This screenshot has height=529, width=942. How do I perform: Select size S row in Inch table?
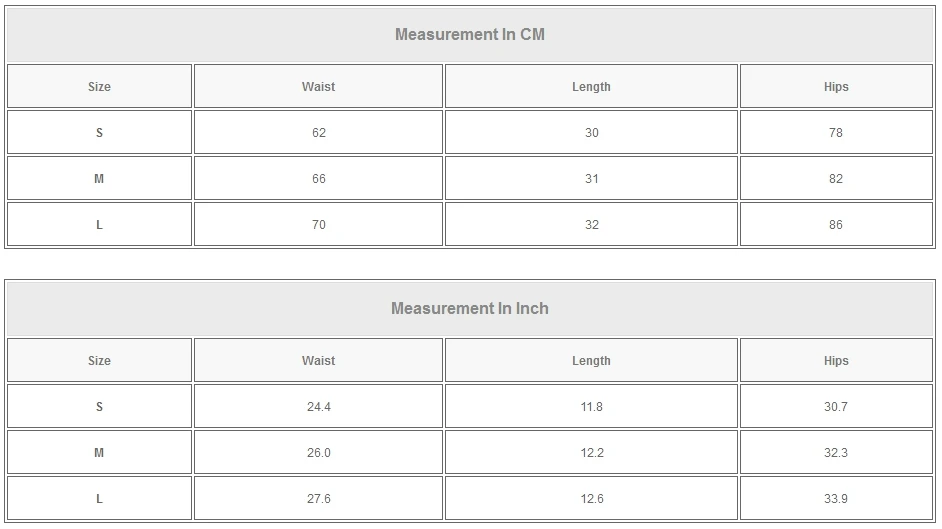[x=99, y=407]
